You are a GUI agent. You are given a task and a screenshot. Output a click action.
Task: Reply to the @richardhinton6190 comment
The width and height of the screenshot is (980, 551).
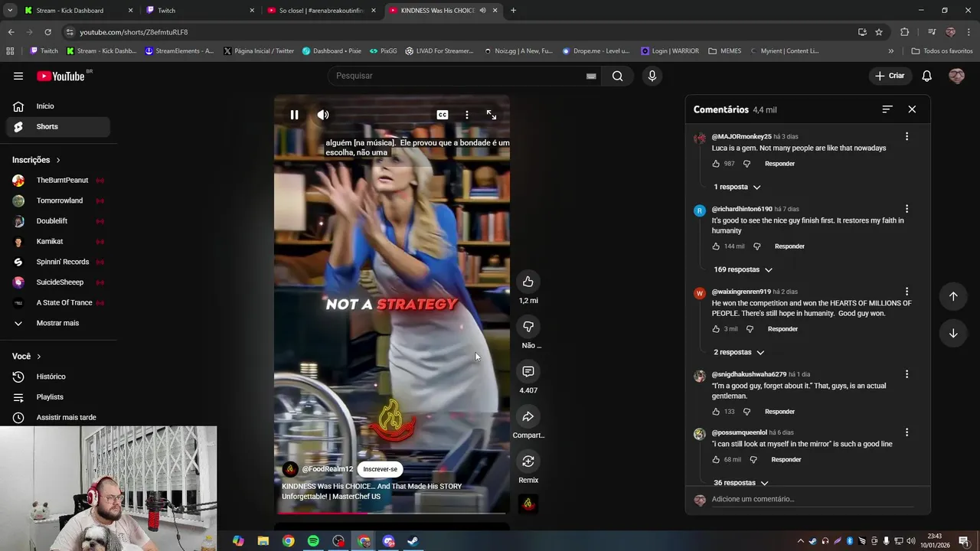tap(789, 246)
